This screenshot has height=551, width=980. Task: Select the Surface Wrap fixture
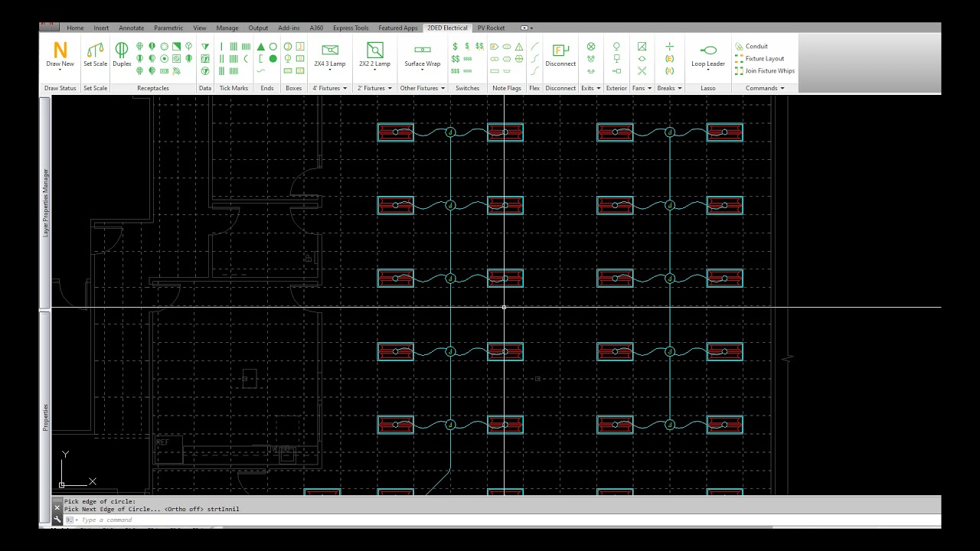pos(423,56)
